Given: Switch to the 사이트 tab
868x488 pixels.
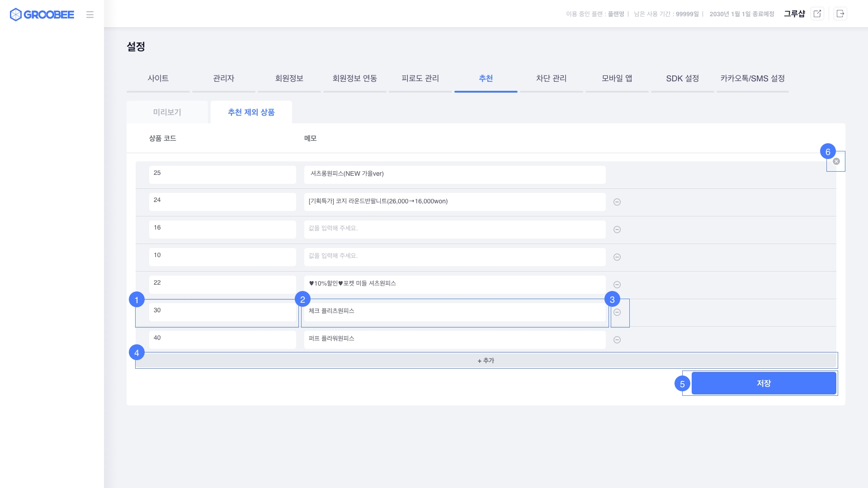Looking at the screenshot, I should coord(158,79).
